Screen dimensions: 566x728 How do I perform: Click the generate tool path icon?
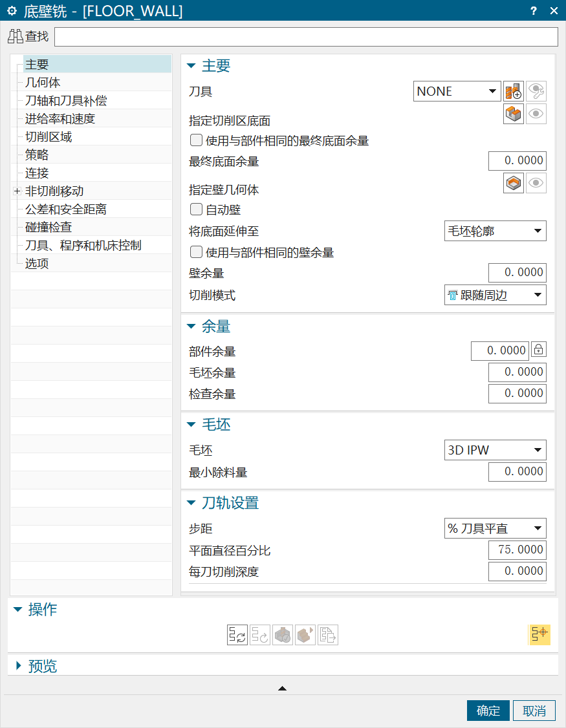237,635
